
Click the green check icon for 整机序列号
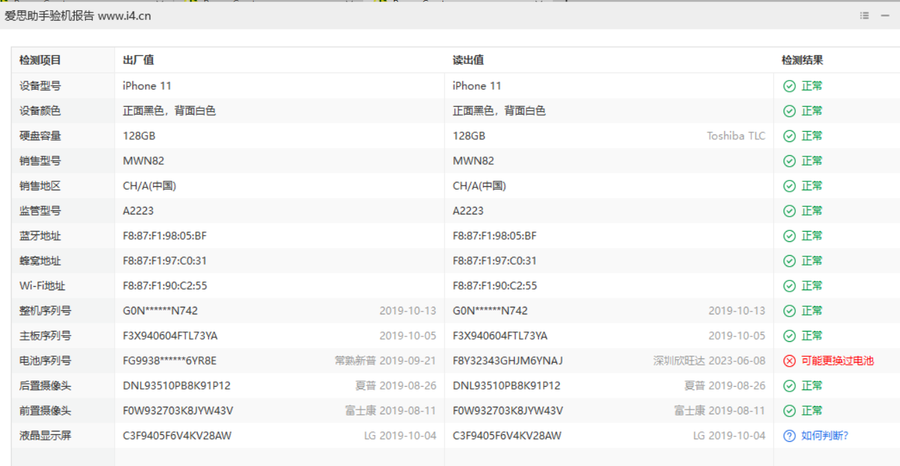pyautogui.click(x=789, y=311)
